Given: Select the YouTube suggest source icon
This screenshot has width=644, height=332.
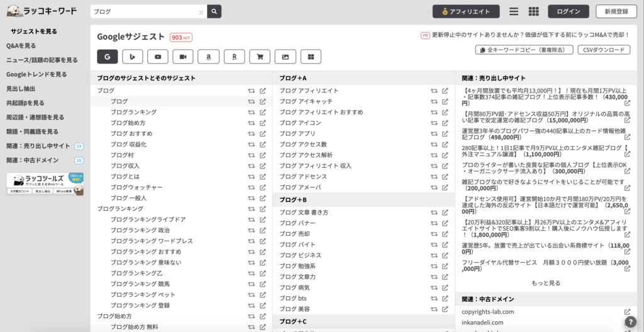Looking at the screenshot, I should coord(158,57).
